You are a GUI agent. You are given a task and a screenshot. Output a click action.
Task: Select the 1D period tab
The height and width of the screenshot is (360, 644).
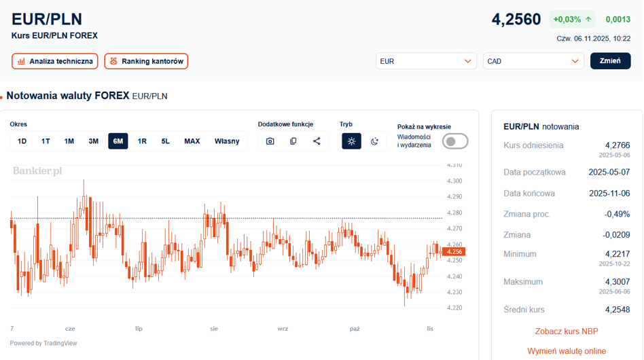(x=22, y=141)
